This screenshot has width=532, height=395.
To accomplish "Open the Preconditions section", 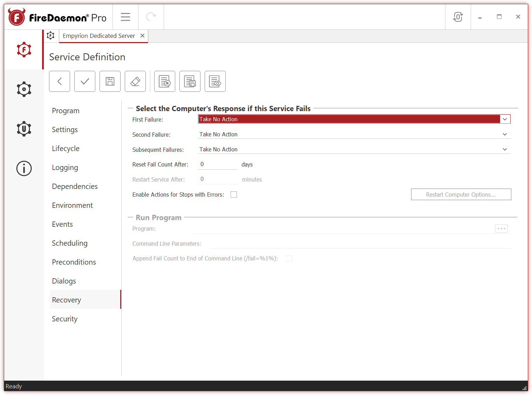I will point(85,262).
